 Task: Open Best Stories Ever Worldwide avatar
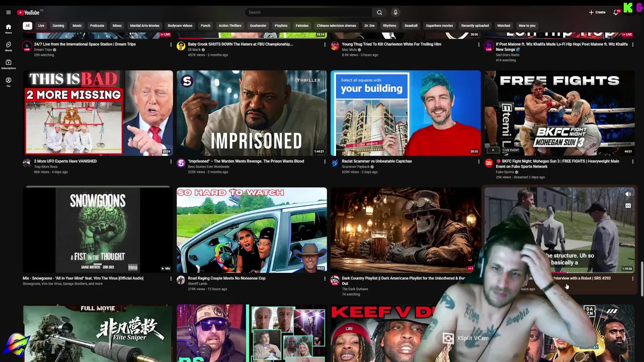[x=181, y=163]
